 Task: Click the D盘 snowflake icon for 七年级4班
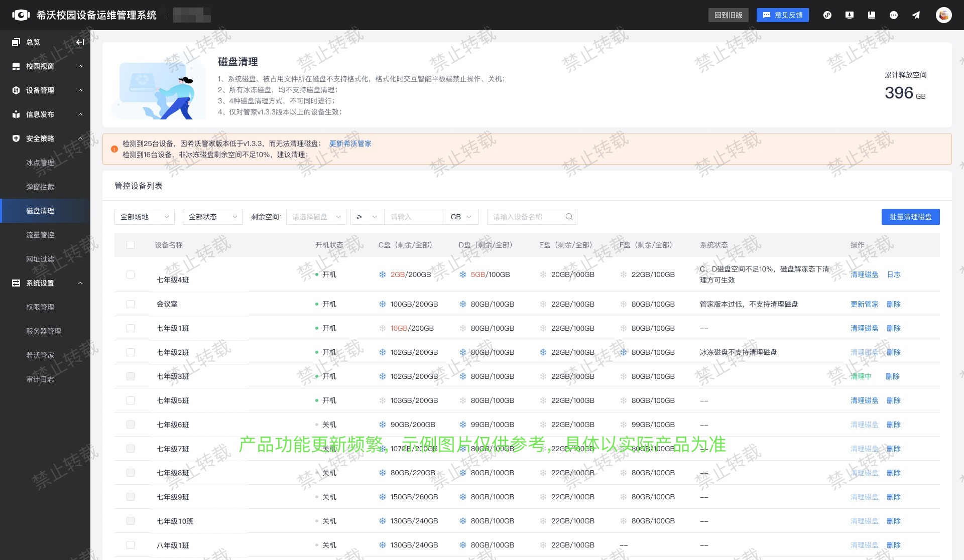tap(463, 274)
